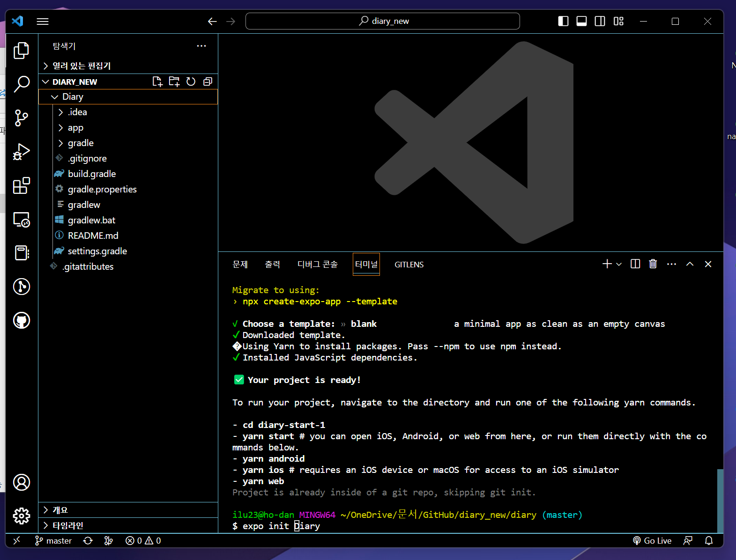Synchronize changes in the status bar
The width and height of the screenshot is (736, 560).
click(88, 541)
